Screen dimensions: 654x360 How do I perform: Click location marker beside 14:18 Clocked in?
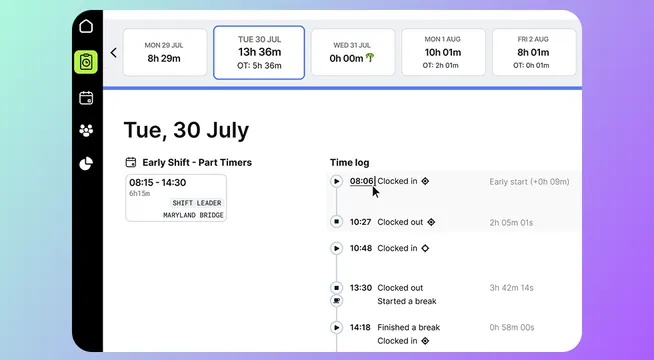click(x=425, y=341)
